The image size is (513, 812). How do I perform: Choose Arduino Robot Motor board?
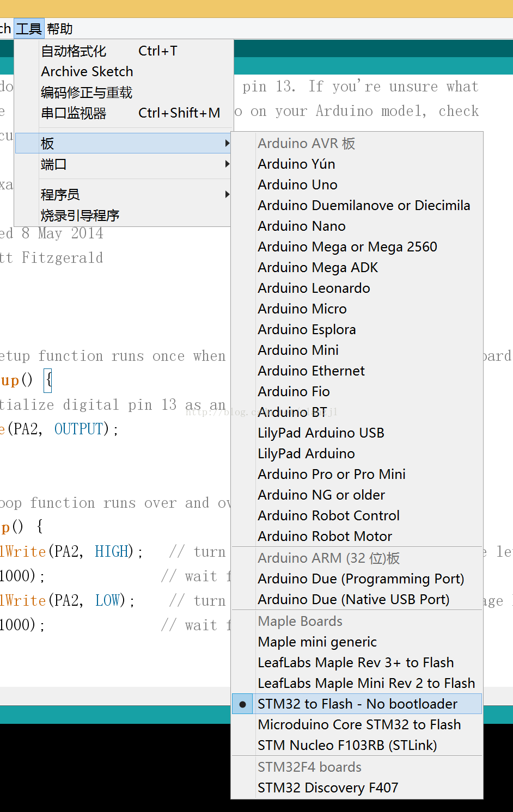(357, 537)
